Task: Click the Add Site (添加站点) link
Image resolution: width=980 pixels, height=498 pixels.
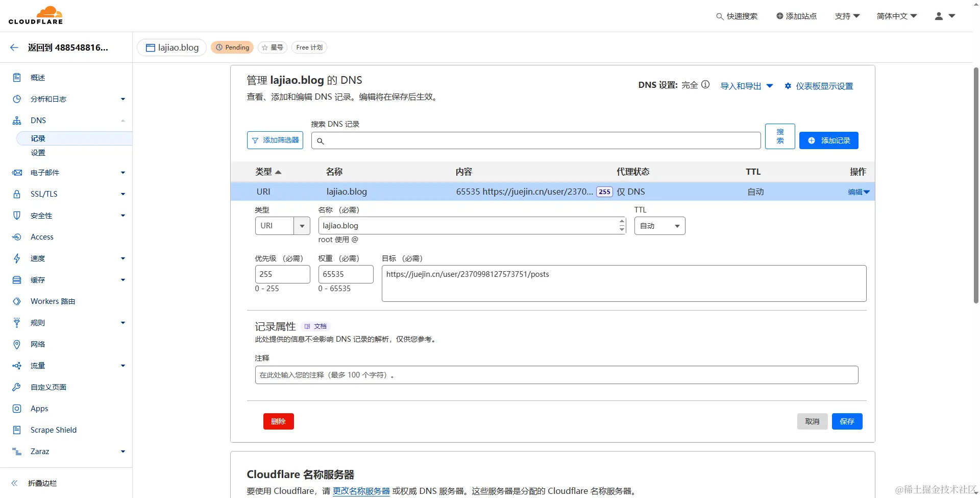Action: point(796,16)
